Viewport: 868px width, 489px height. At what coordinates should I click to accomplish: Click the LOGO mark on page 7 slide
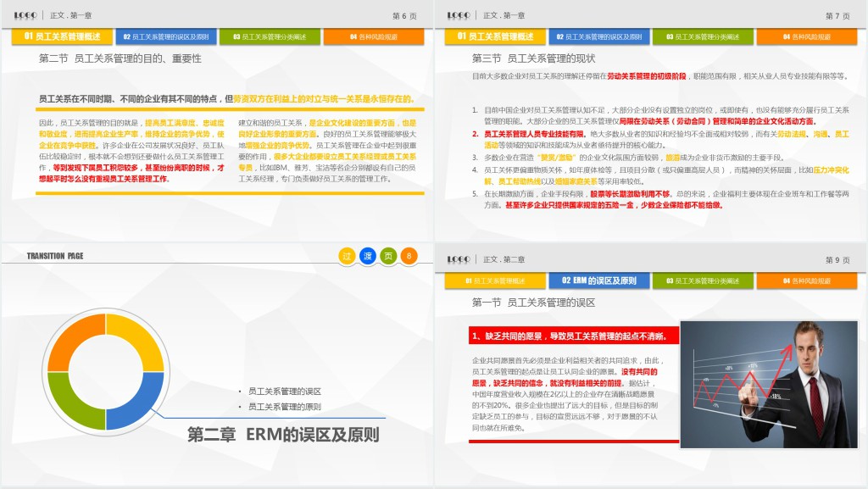[459, 15]
